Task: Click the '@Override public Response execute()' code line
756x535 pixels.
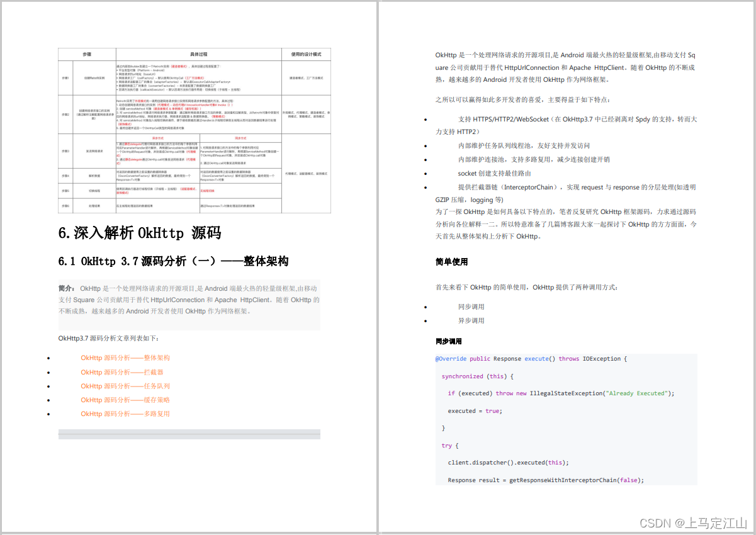Action: point(531,359)
